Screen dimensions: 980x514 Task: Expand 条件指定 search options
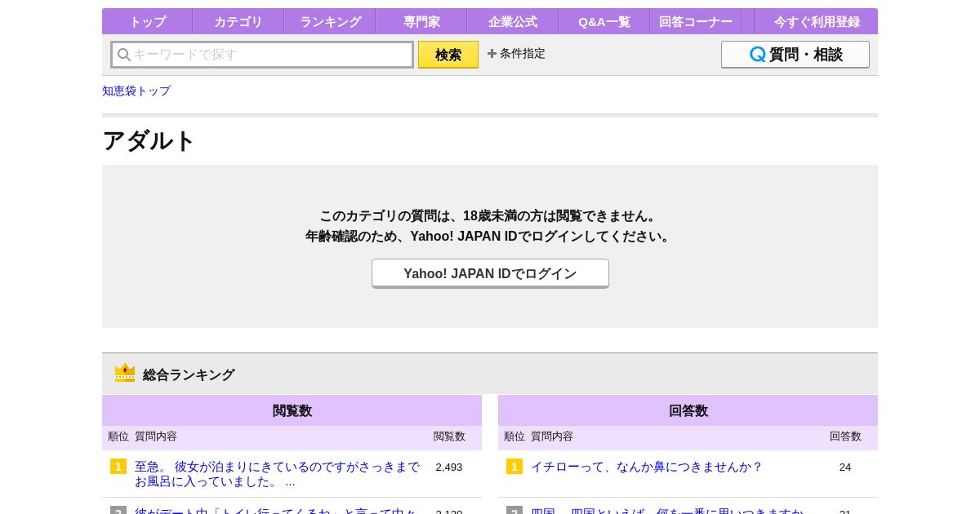coord(516,53)
